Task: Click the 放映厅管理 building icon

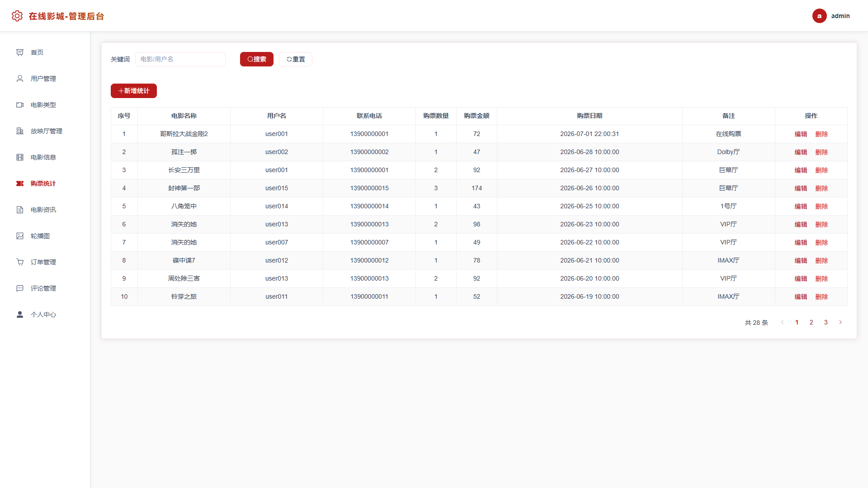Action: pos(20,131)
